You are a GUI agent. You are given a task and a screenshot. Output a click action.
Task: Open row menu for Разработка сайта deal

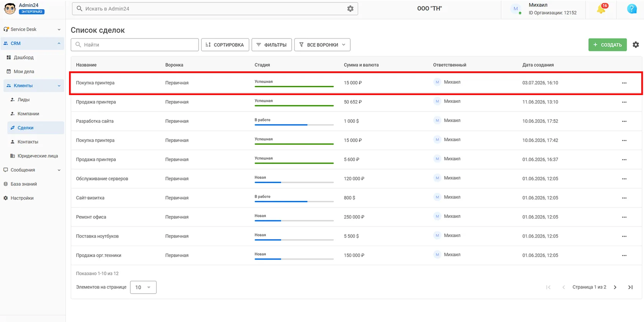[624, 121]
